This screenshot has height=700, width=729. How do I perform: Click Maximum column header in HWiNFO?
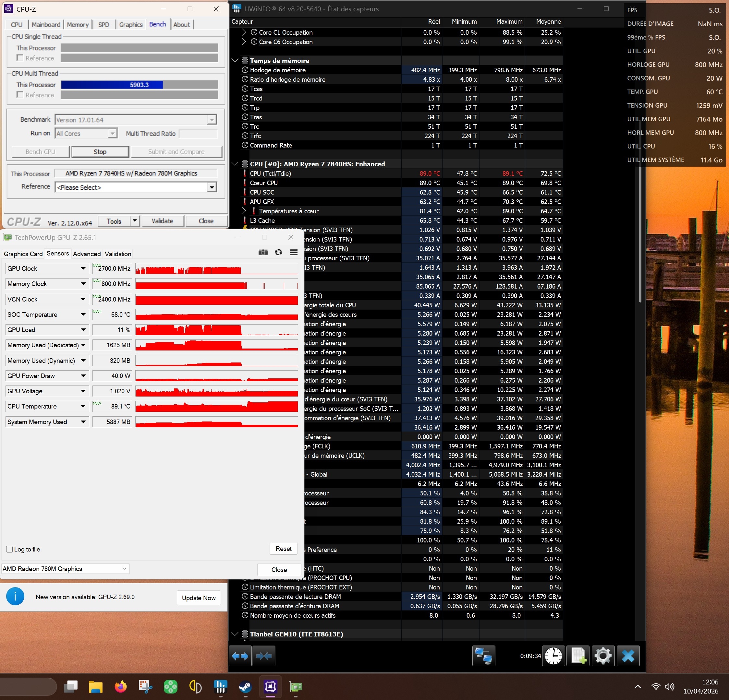(502, 22)
